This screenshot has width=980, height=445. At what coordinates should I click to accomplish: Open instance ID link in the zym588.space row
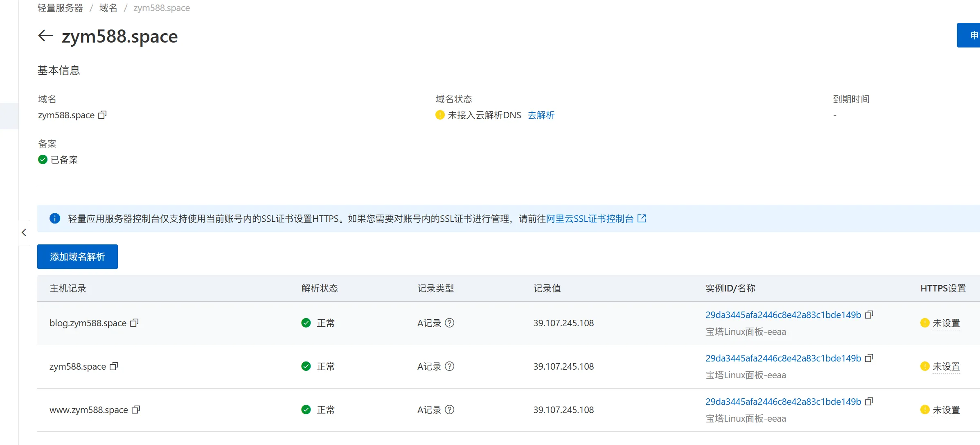[x=783, y=358]
